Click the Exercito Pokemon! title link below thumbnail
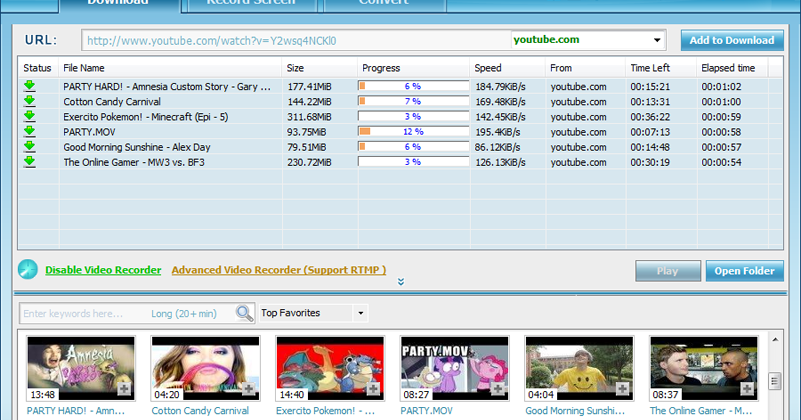 (325, 411)
